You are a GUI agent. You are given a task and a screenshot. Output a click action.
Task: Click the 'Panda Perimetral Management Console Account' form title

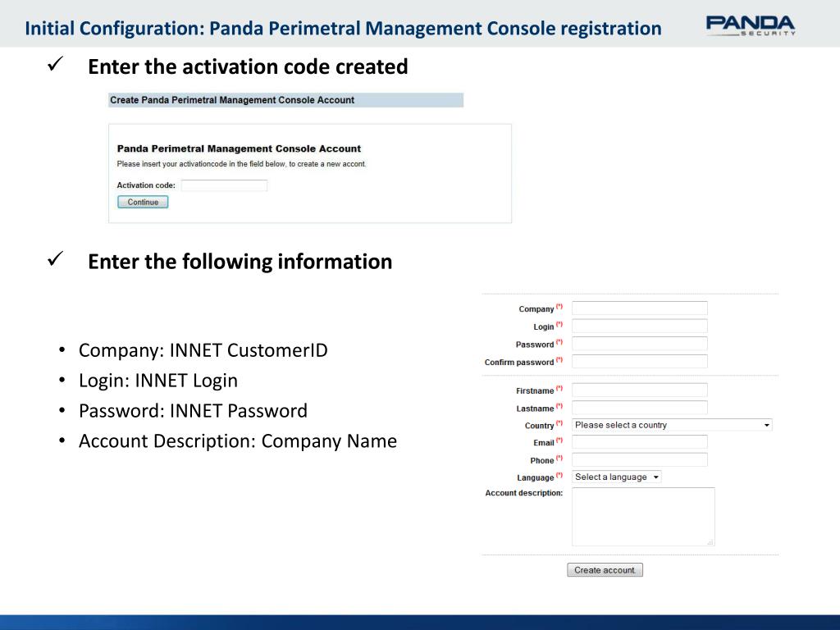pyautogui.click(x=239, y=148)
